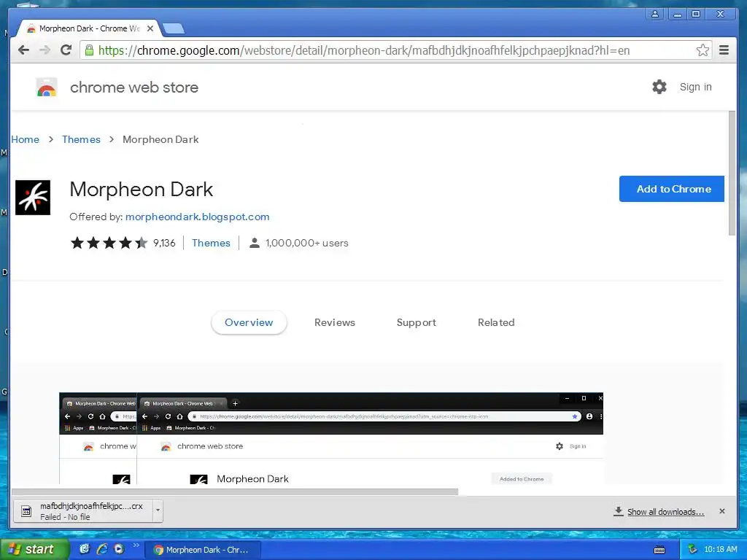Click the user profile icon in title bar

pos(655,14)
